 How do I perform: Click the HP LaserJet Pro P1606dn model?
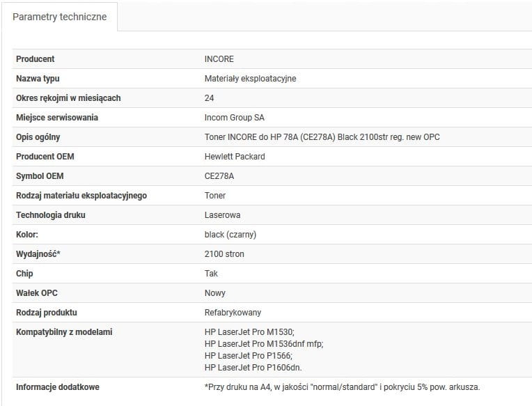(x=253, y=367)
